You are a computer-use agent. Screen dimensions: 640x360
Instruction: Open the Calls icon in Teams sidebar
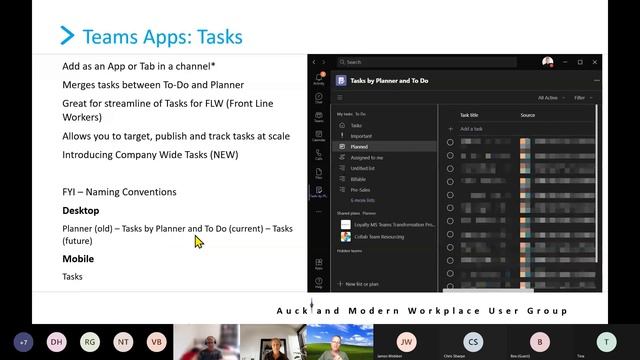click(319, 154)
